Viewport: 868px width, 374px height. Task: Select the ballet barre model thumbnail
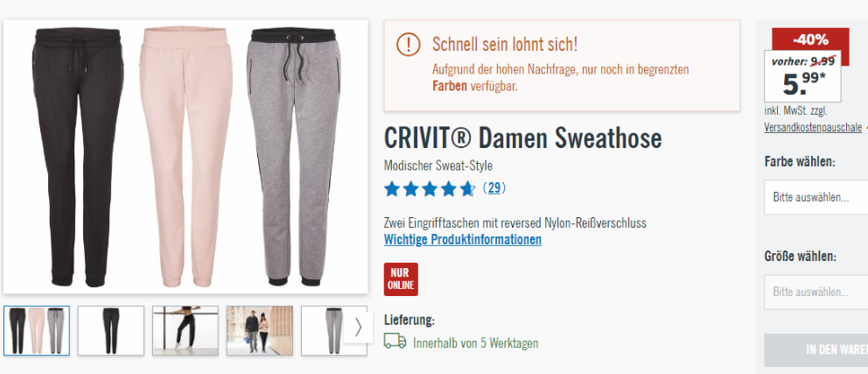coord(185,330)
